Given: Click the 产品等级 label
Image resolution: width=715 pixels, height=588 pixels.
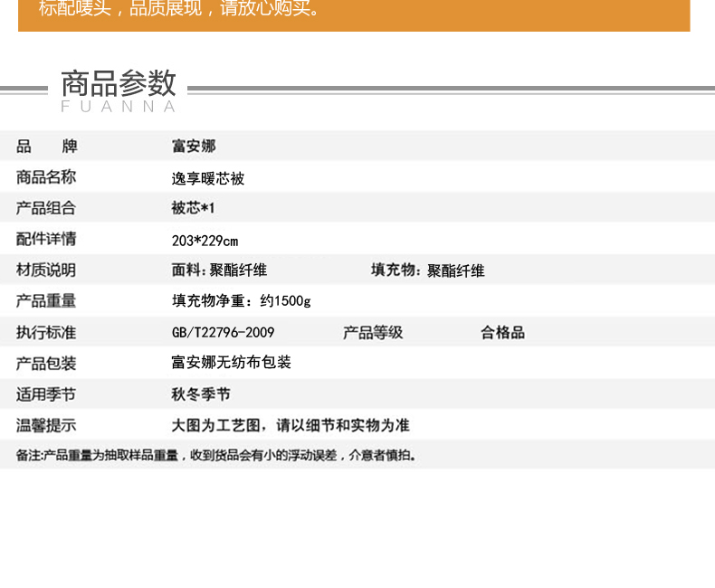Looking at the screenshot, I should 373,333.
